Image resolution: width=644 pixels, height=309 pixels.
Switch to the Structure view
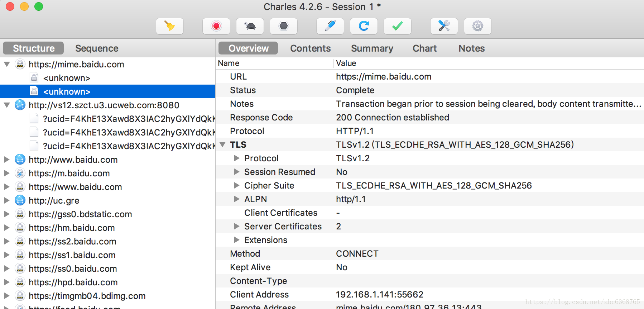pyautogui.click(x=33, y=48)
